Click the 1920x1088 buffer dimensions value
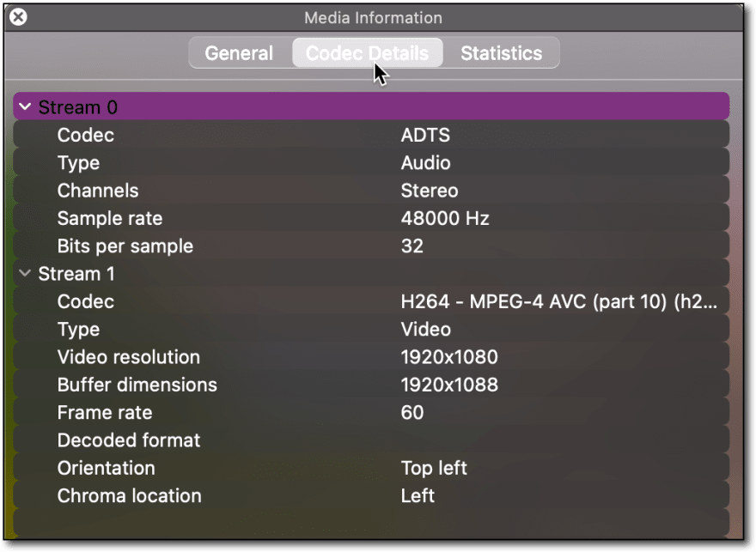Image resolution: width=756 pixels, height=552 pixels. click(x=449, y=385)
